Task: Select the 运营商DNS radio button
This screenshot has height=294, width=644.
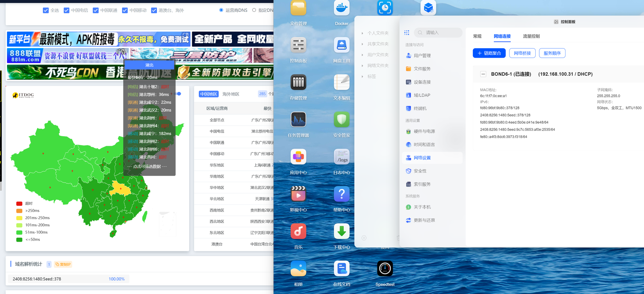Action: (x=221, y=10)
